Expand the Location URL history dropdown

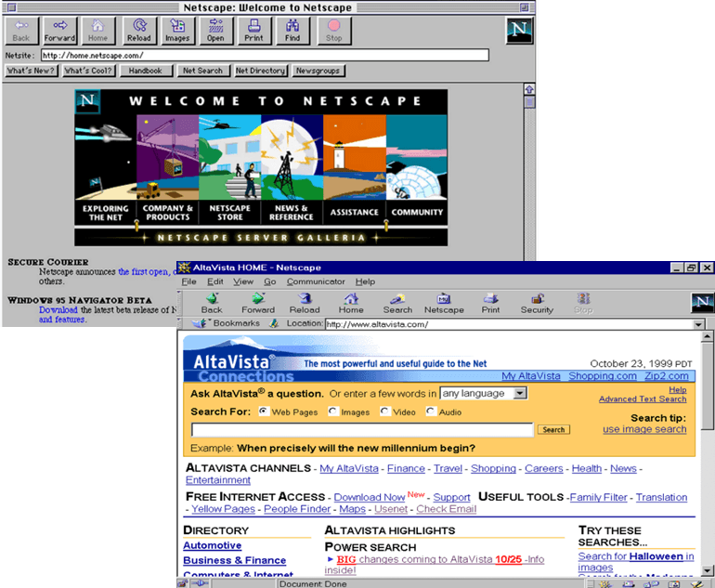tap(698, 324)
